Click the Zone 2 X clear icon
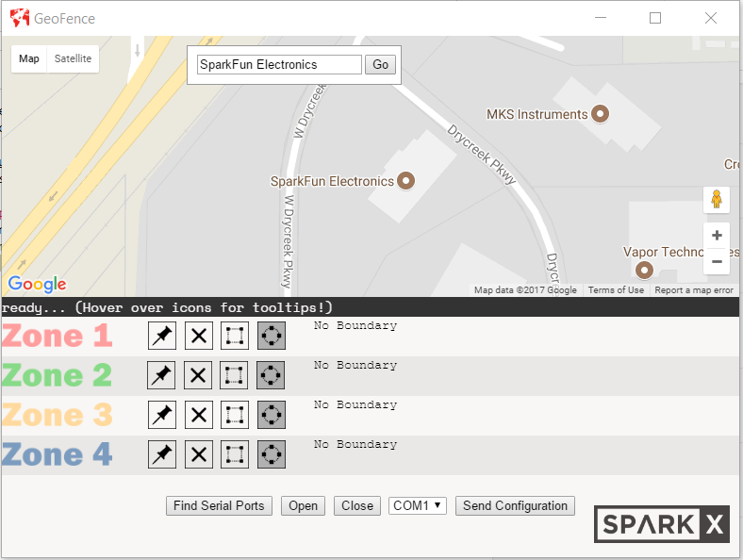743x560 pixels. (x=198, y=375)
